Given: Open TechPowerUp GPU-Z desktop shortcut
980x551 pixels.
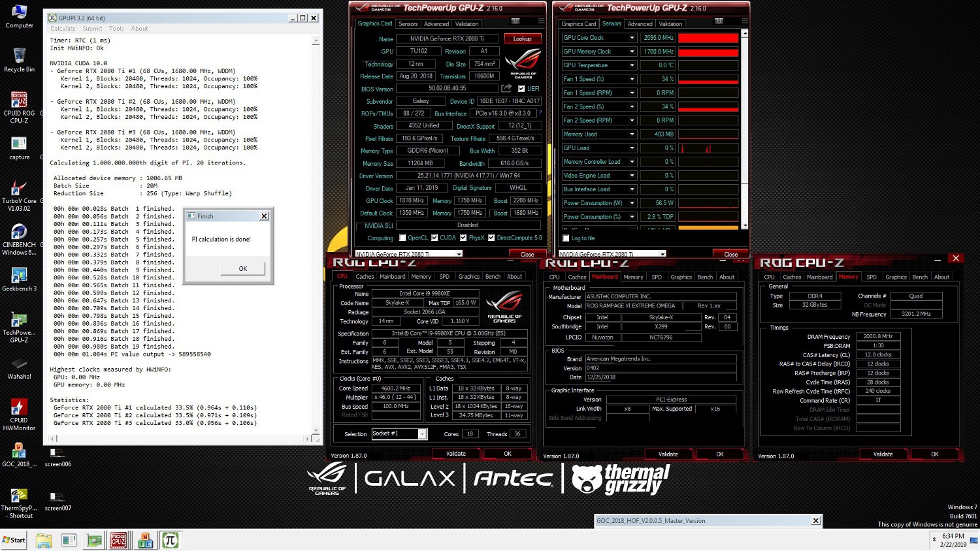Looking at the screenshot, I should 19,328.
